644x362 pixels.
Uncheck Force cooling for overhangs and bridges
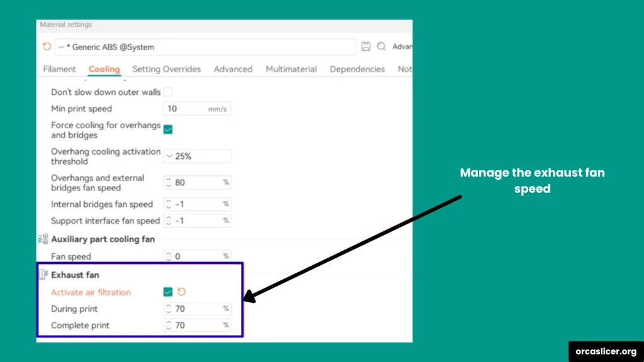point(168,129)
